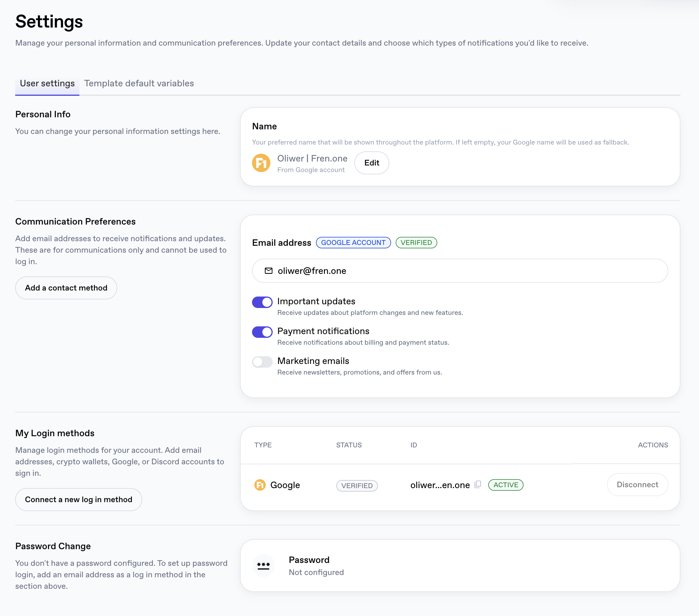699x616 pixels.
Task: Click the Settings page heading
Action: tap(49, 22)
